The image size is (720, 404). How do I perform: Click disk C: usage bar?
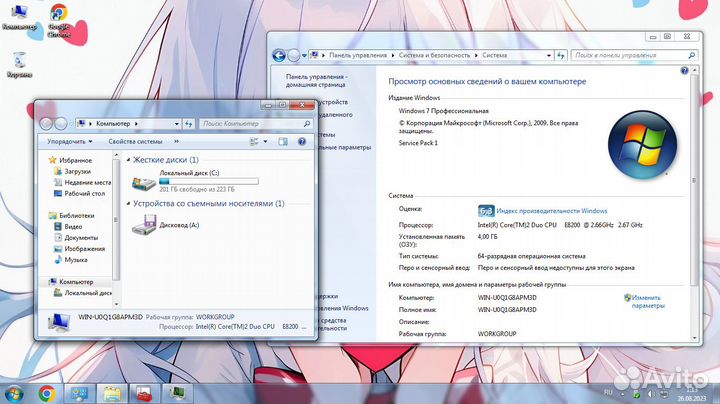tap(209, 181)
